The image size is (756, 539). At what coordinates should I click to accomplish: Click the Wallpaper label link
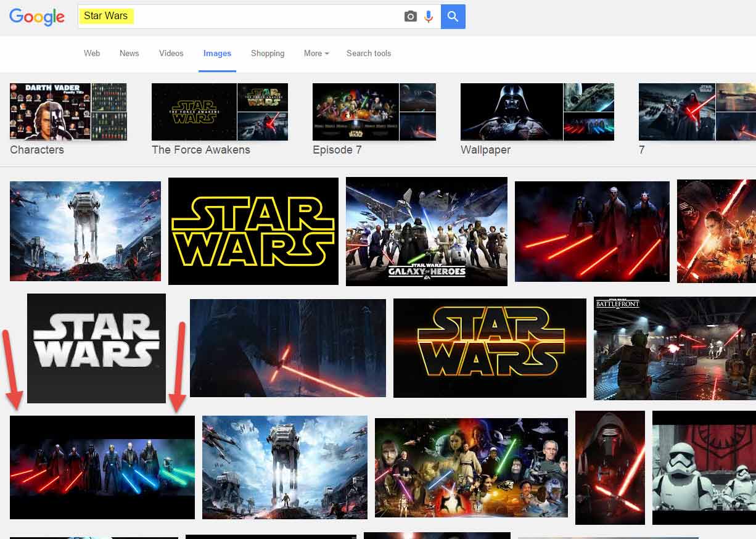coord(485,150)
